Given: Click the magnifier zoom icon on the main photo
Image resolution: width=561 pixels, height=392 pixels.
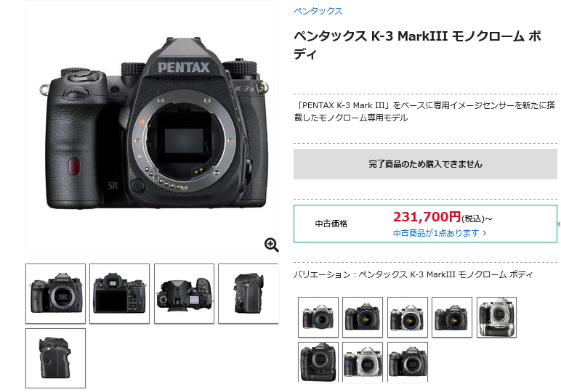Looking at the screenshot, I should [x=271, y=245].
